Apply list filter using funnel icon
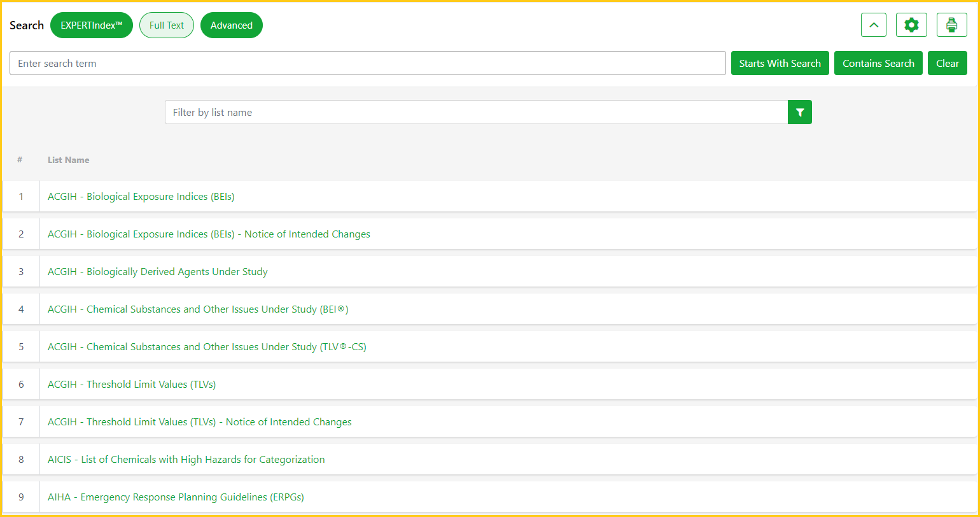This screenshot has height=517, width=980. pyautogui.click(x=800, y=112)
